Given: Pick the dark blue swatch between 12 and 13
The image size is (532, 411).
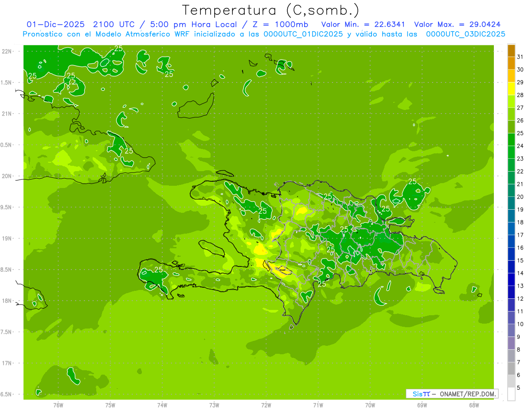Looking at the screenshot, I should pyautogui.click(x=511, y=292).
